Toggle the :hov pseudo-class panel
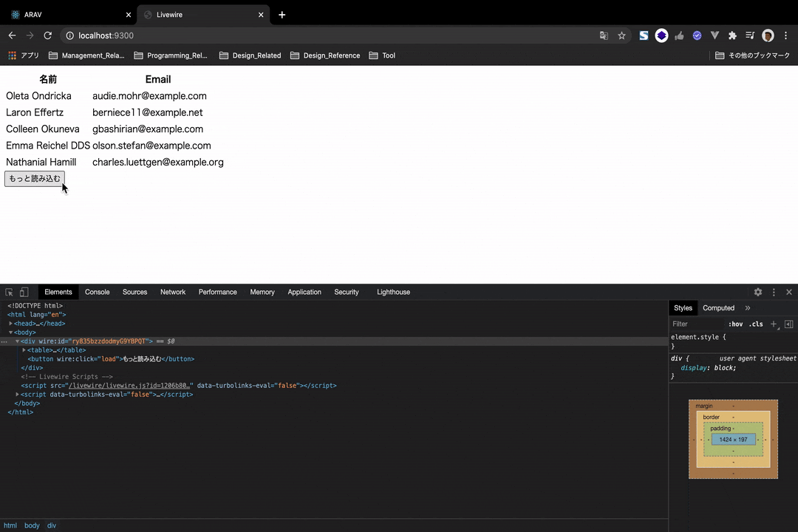Screen dimensions: 798x532 (736, 324)
